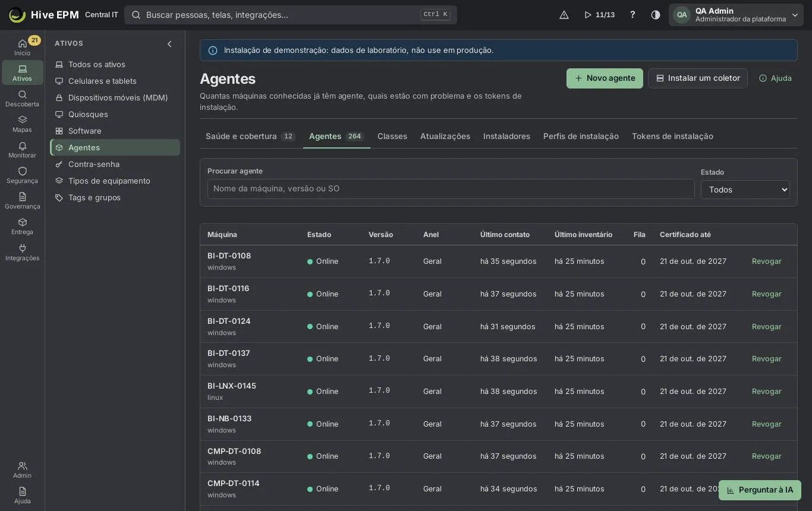
Task: Click the question mark help icon
Action: [632, 15]
